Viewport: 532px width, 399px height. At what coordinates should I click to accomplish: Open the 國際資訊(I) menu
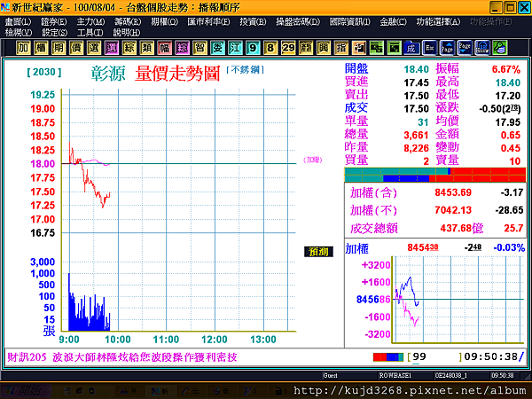350,22
